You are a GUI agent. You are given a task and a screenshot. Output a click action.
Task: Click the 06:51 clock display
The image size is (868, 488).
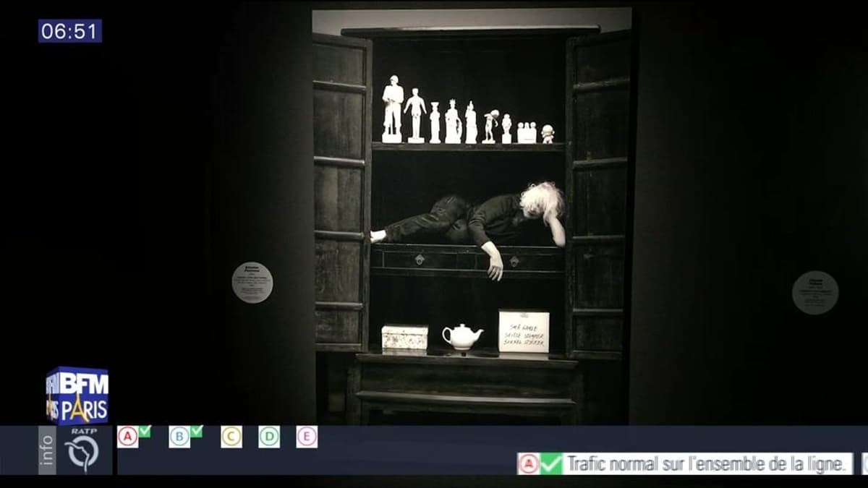(x=70, y=31)
